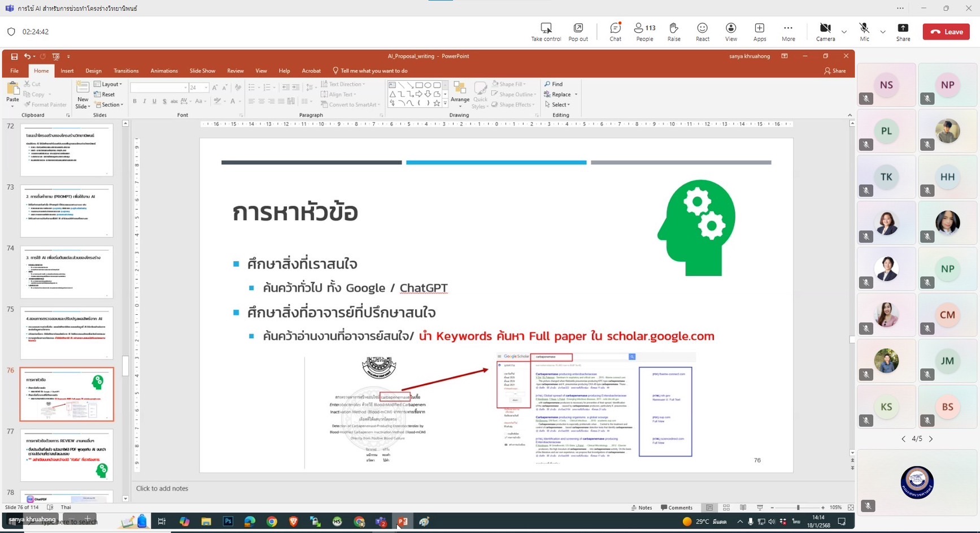This screenshot has height=533, width=980.
Task: Expand the Camera options dropdown arrow
Action: coord(844,32)
